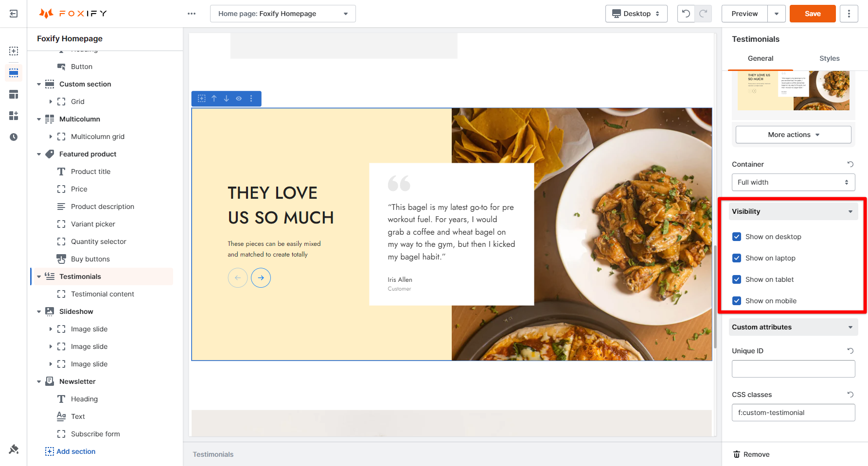Reset the Unique ID field

click(850, 351)
